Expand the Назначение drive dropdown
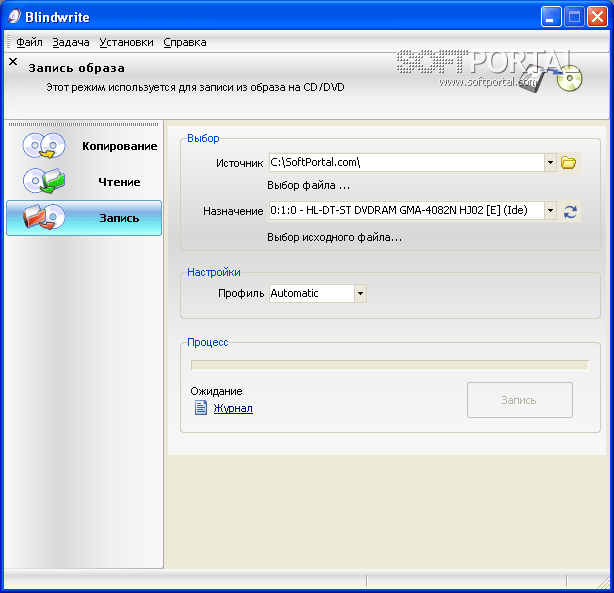The width and height of the screenshot is (614, 593). click(x=550, y=211)
